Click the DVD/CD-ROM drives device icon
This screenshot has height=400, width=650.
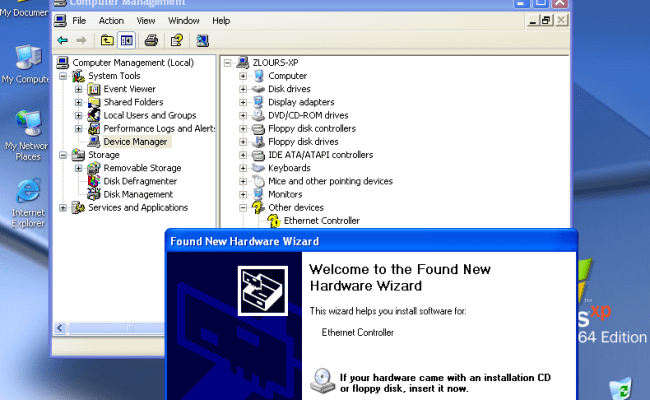pyautogui.click(x=259, y=115)
